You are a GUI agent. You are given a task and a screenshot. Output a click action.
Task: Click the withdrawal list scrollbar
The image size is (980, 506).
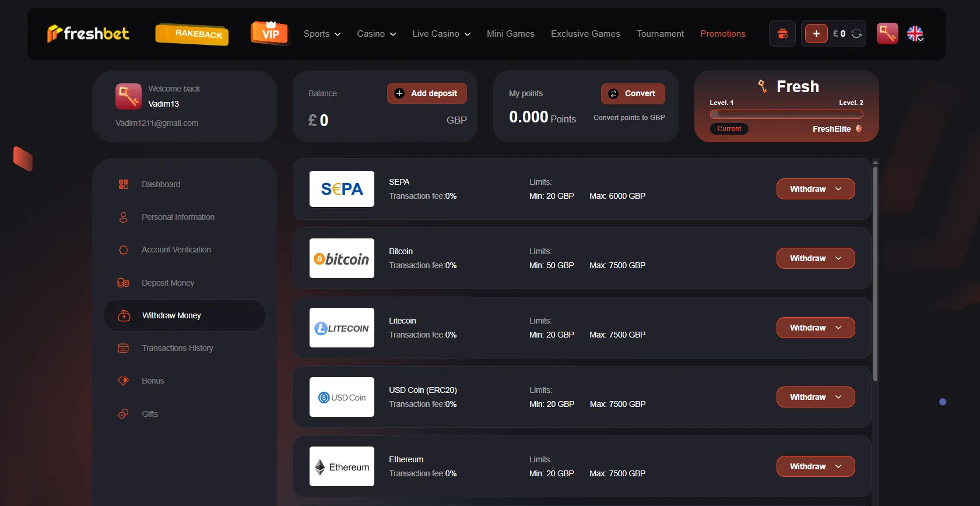pos(875,274)
